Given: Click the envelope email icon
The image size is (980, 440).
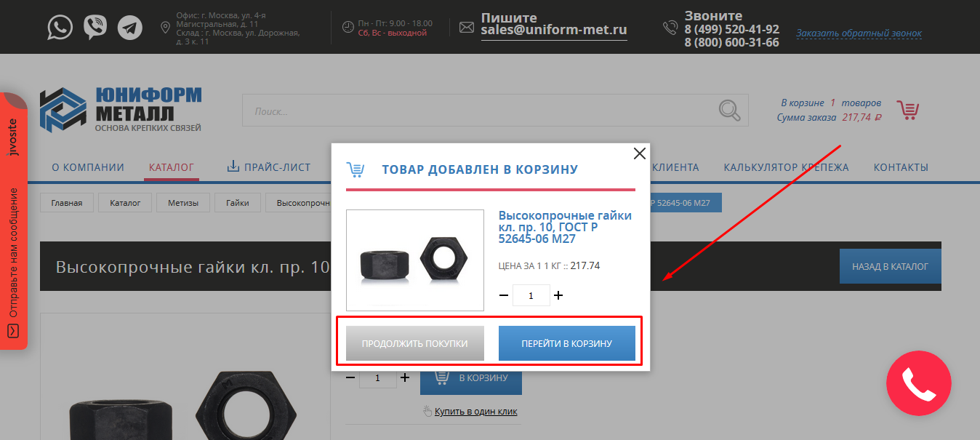Looking at the screenshot, I should (466, 28).
